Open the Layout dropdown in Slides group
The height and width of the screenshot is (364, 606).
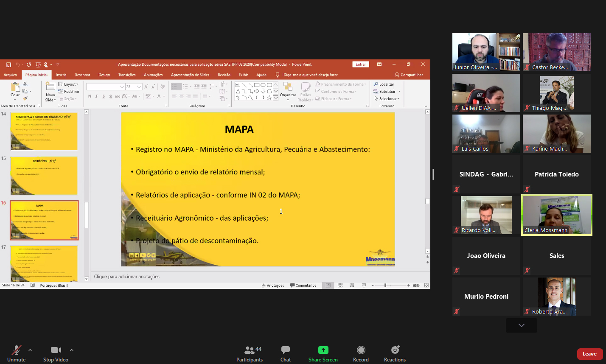69,84
